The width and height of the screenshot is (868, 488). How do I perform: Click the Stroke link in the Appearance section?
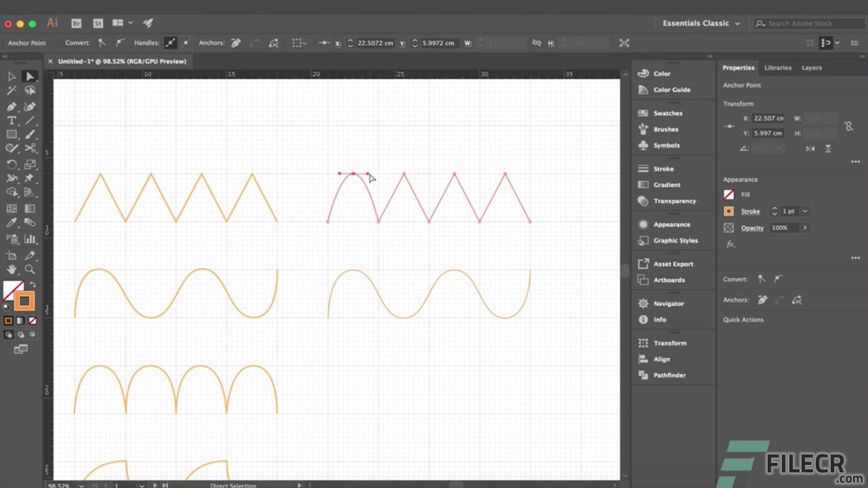click(x=750, y=211)
